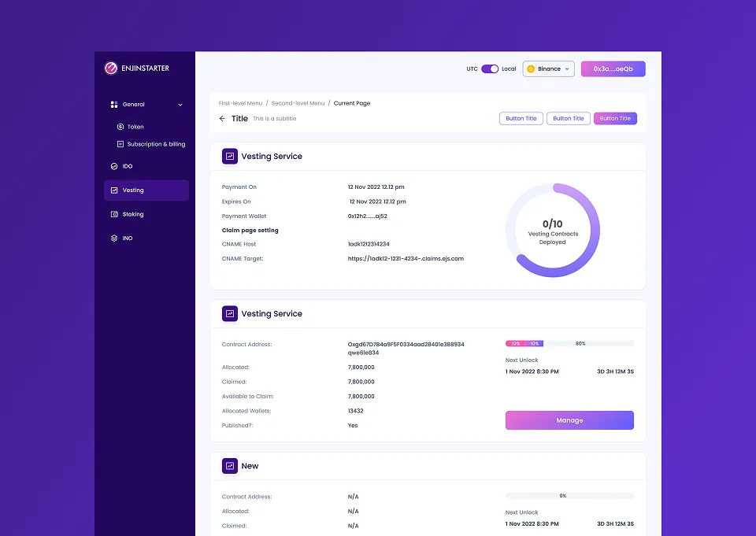Click the 0/10 Vesting Contracts circular gauge
756x536 pixels.
553,231
